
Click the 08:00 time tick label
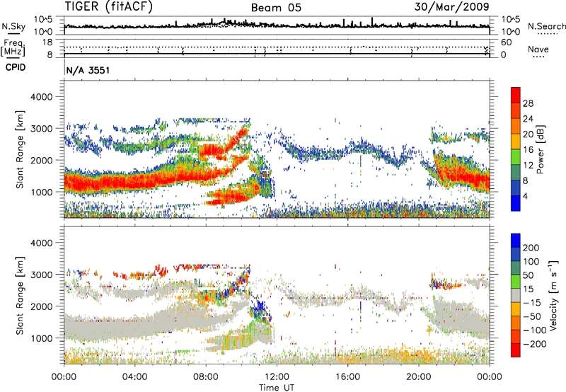(x=205, y=377)
